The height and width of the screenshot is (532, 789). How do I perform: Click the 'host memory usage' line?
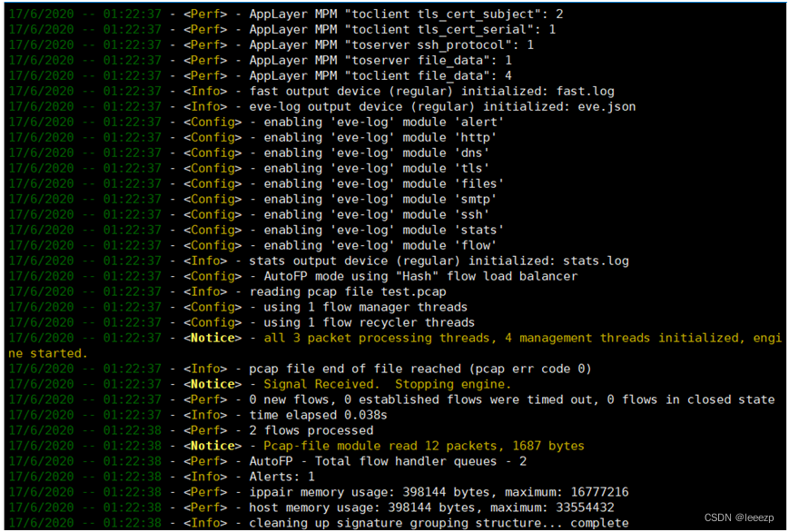click(x=311, y=507)
